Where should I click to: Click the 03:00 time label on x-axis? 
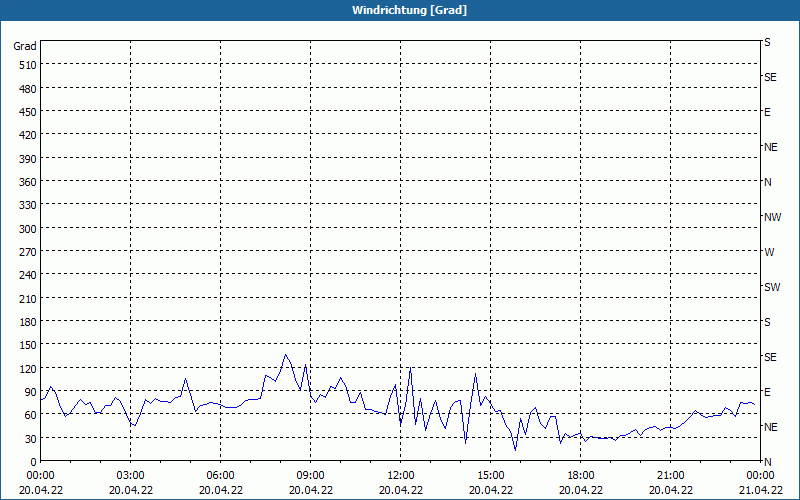131,475
